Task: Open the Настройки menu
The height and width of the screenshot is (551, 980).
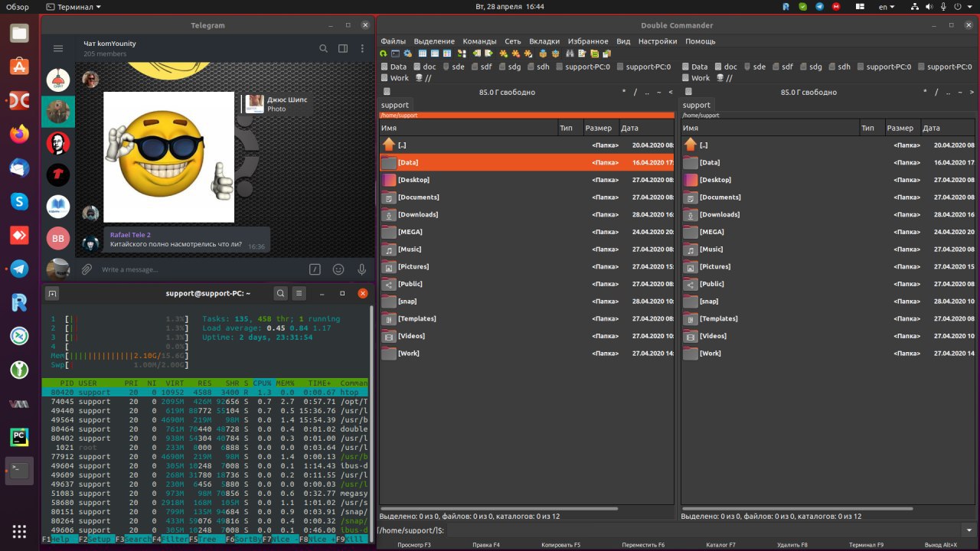Action: click(x=658, y=41)
